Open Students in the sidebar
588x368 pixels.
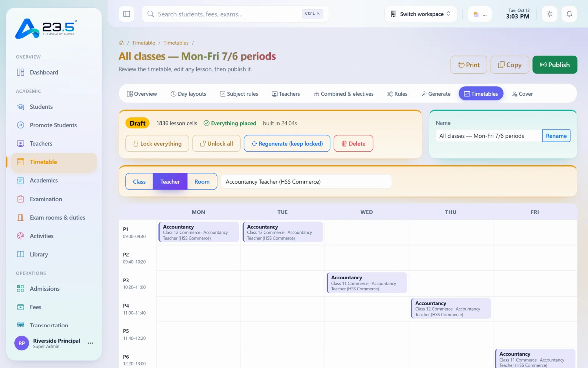54,107
